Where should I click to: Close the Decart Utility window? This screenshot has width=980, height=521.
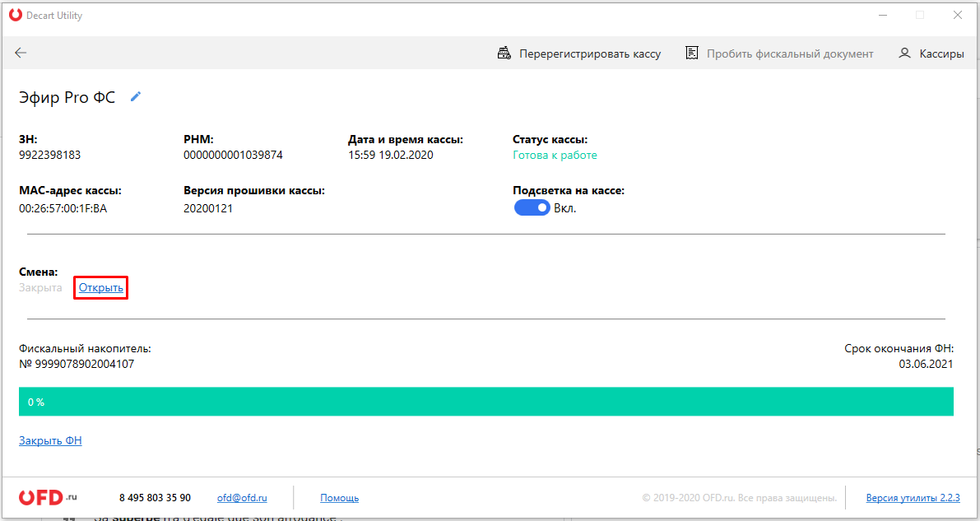coord(958,15)
